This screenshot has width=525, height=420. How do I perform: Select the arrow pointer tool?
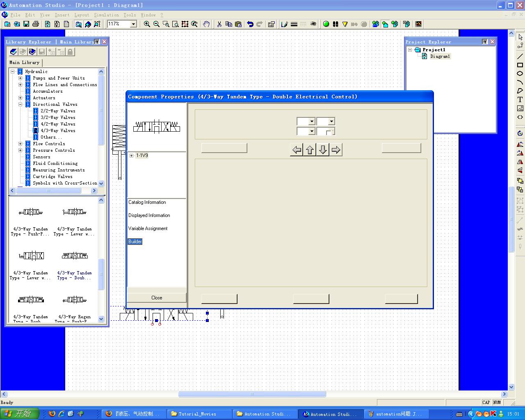pyautogui.click(x=520, y=37)
